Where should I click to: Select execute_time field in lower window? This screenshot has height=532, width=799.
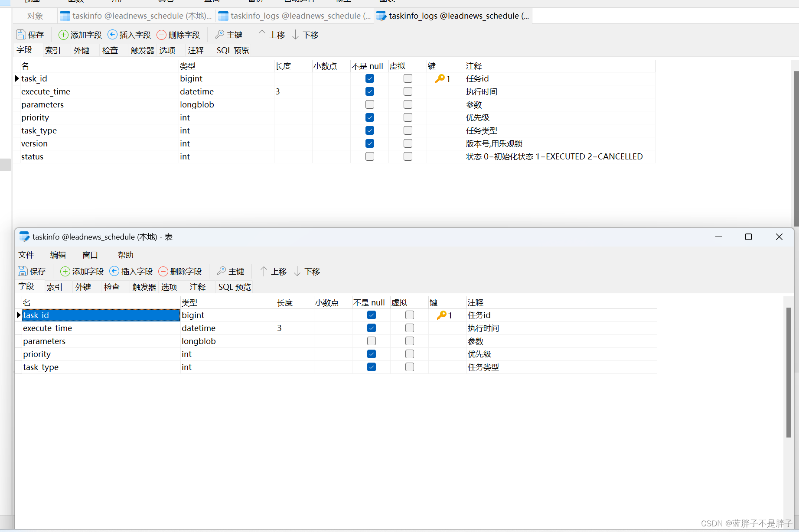(x=101, y=328)
